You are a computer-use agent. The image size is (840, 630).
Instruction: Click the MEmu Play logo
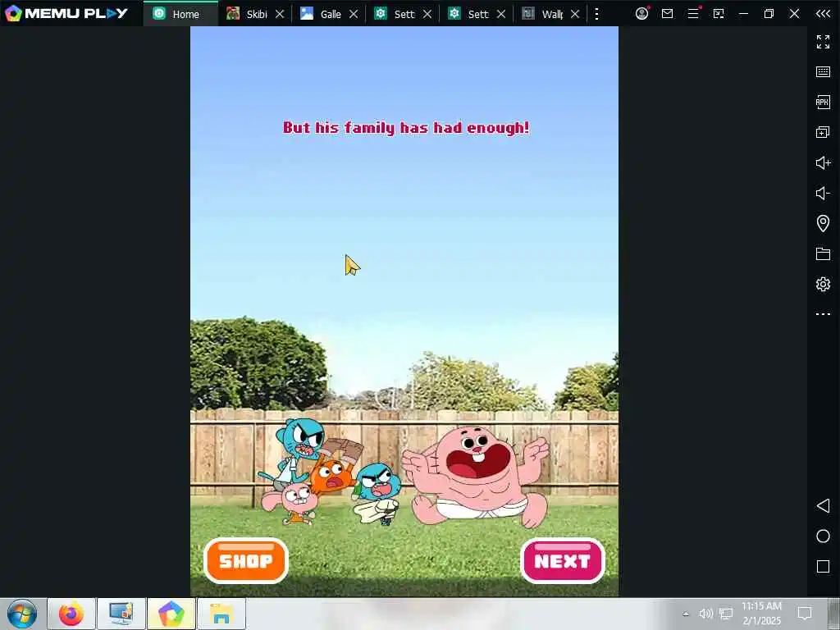(66, 13)
